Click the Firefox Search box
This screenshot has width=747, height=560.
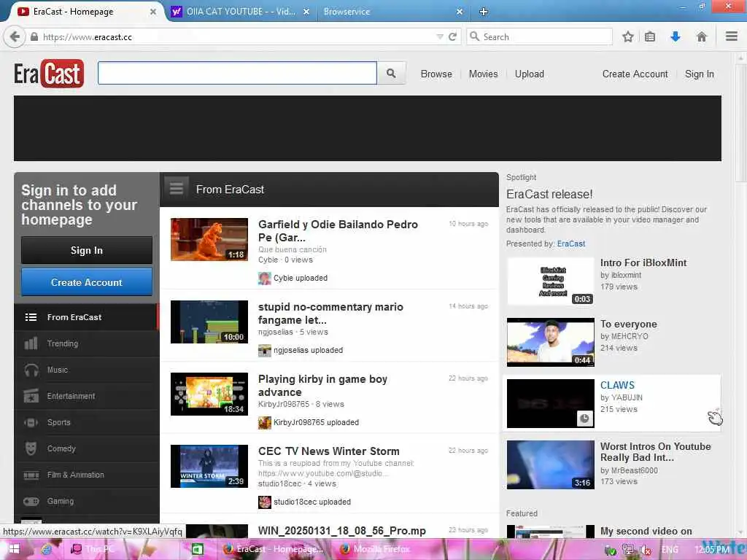tap(539, 36)
